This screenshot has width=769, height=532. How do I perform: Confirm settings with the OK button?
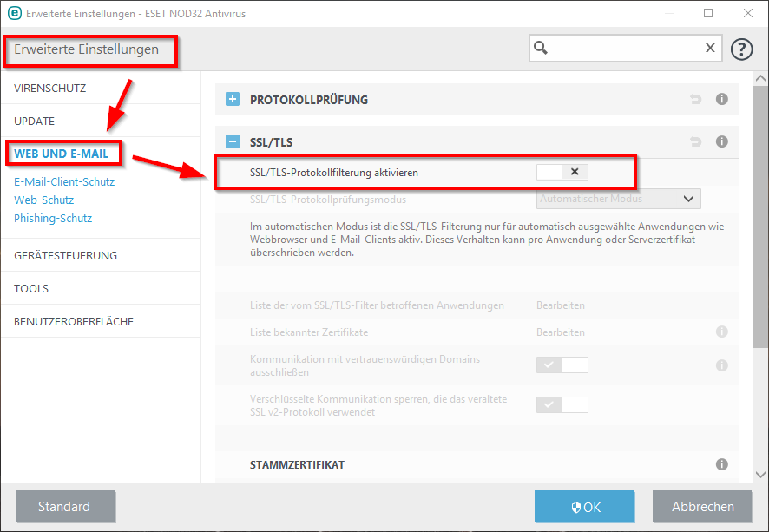[x=584, y=507]
